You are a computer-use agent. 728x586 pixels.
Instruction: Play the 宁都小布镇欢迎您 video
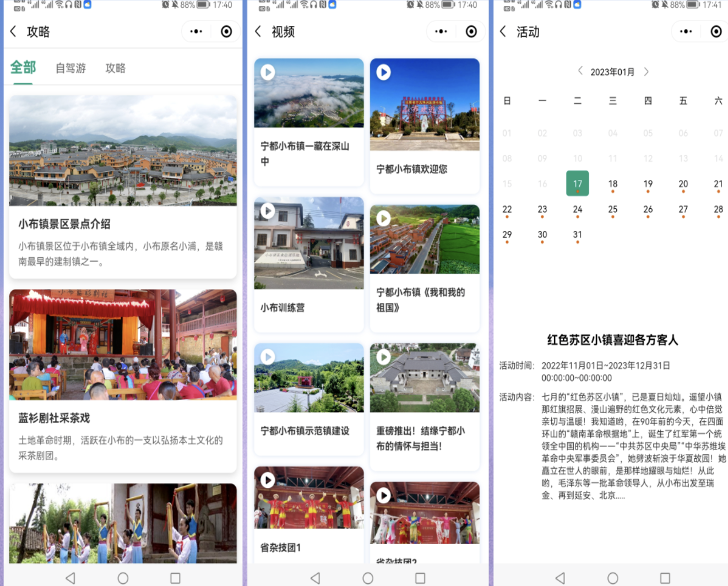pyautogui.click(x=383, y=72)
